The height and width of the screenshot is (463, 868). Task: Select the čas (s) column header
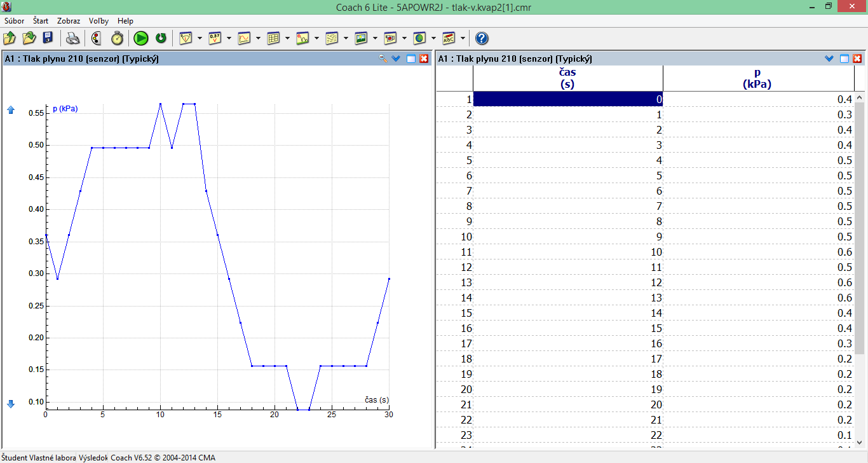pyautogui.click(x=568, y=78)
